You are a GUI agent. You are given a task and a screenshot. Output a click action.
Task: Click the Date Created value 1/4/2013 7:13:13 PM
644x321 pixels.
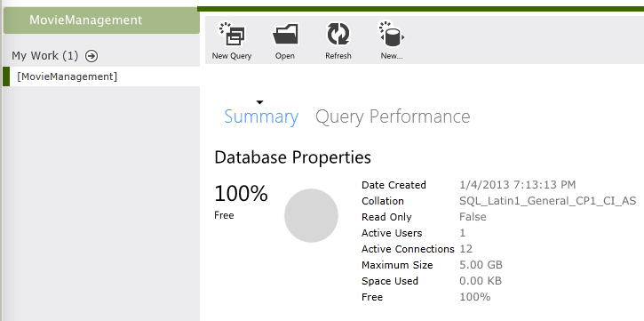click(518, 185)
